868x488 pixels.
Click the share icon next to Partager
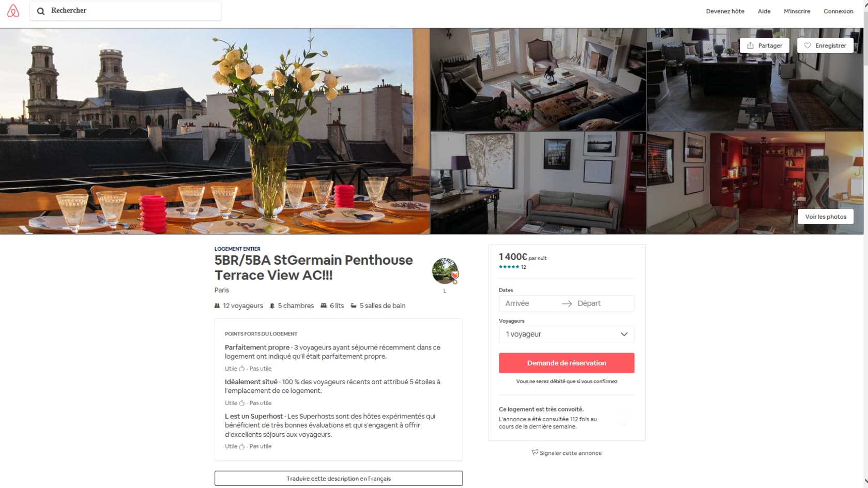coord(750,45)
